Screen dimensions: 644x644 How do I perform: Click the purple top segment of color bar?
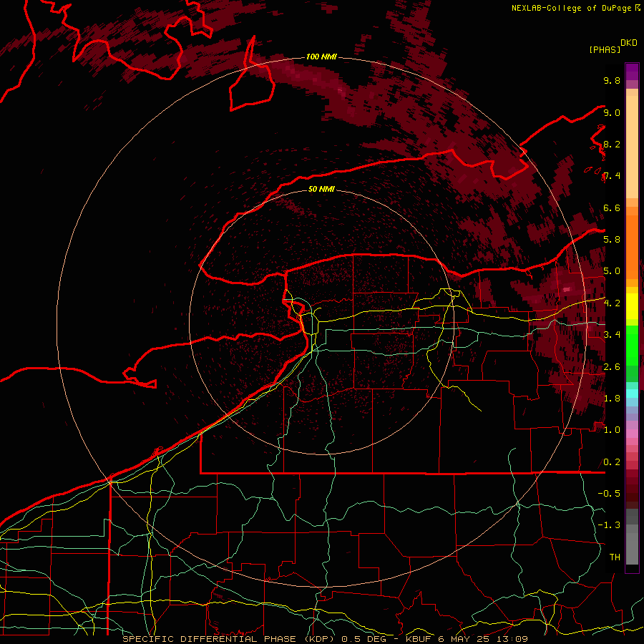(x=632, y=72)
